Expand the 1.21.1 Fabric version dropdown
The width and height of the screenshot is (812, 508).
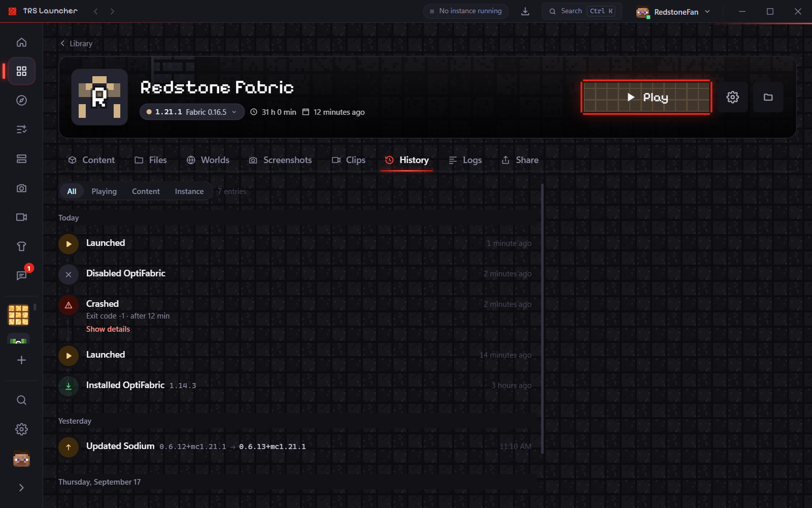[x=192, y=112]
